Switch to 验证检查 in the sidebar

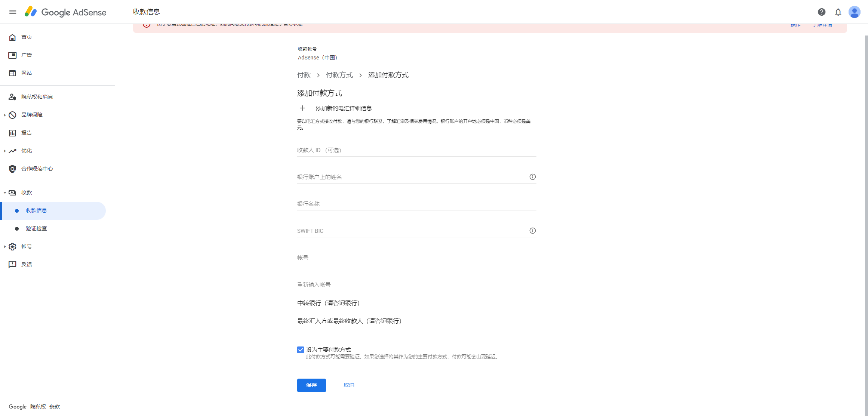pyautogui.click(x=36, y=228)
